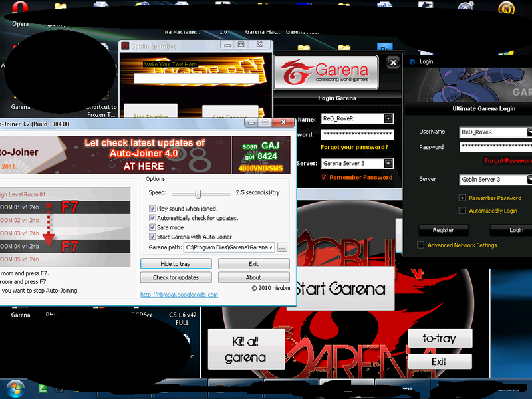This screenshot has width=532, height=399.
Task: Click the Garena desktop shortcut icon
Action: point(19,96)
